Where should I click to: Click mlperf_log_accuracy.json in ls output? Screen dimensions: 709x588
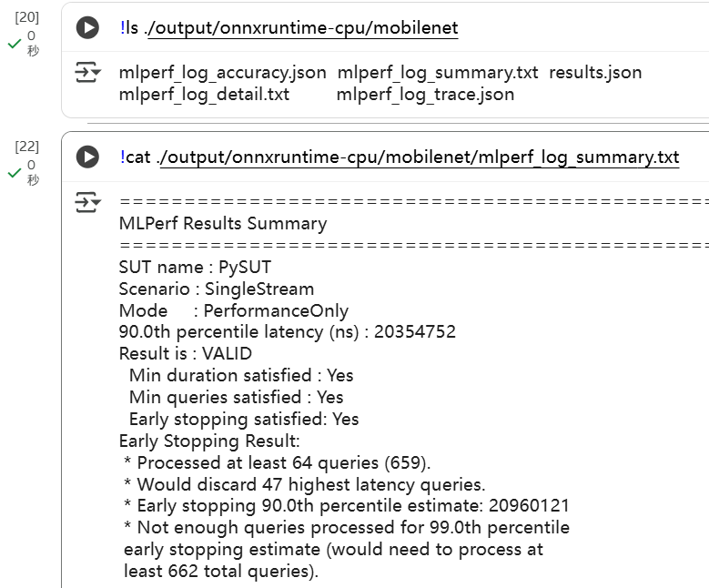pyautogui.click(x=222, y=73)
